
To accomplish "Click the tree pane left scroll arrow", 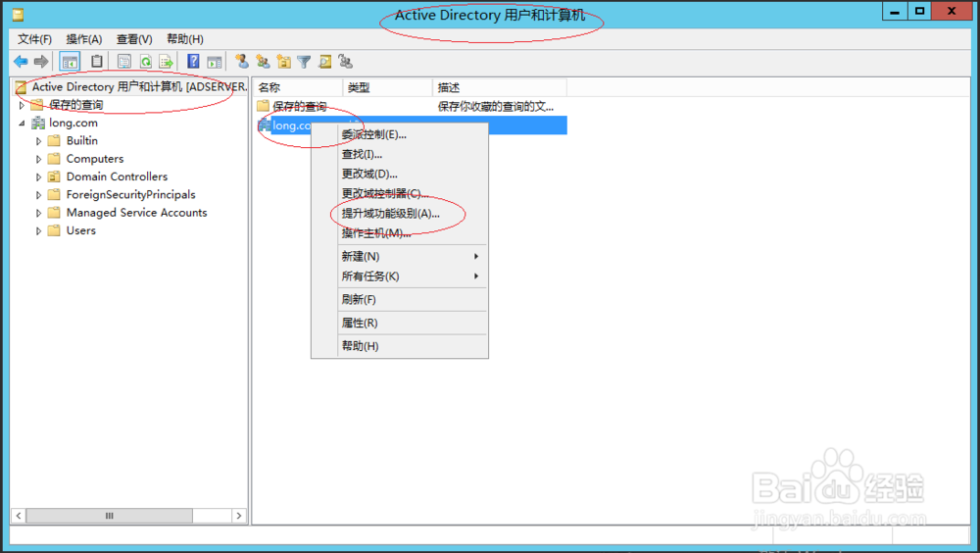I will (x=19, y=516).
